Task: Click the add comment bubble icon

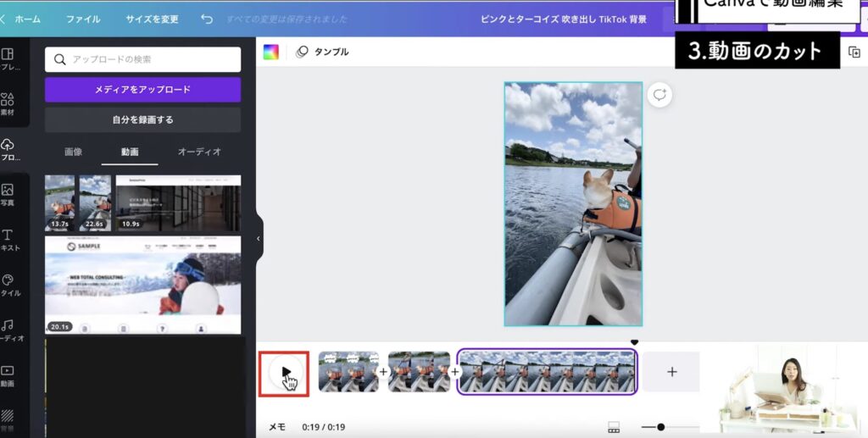Action: click(659, 95)
